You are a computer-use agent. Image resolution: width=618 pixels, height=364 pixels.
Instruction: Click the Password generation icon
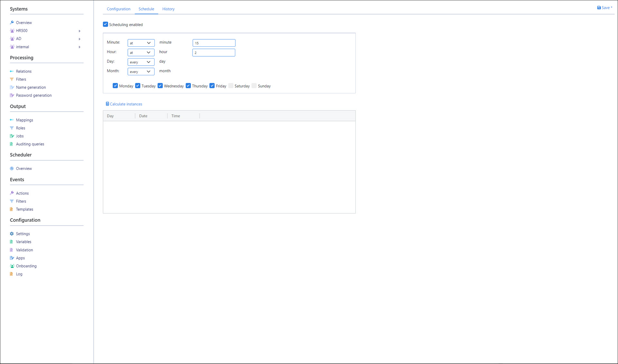click(x=12, y=95)
